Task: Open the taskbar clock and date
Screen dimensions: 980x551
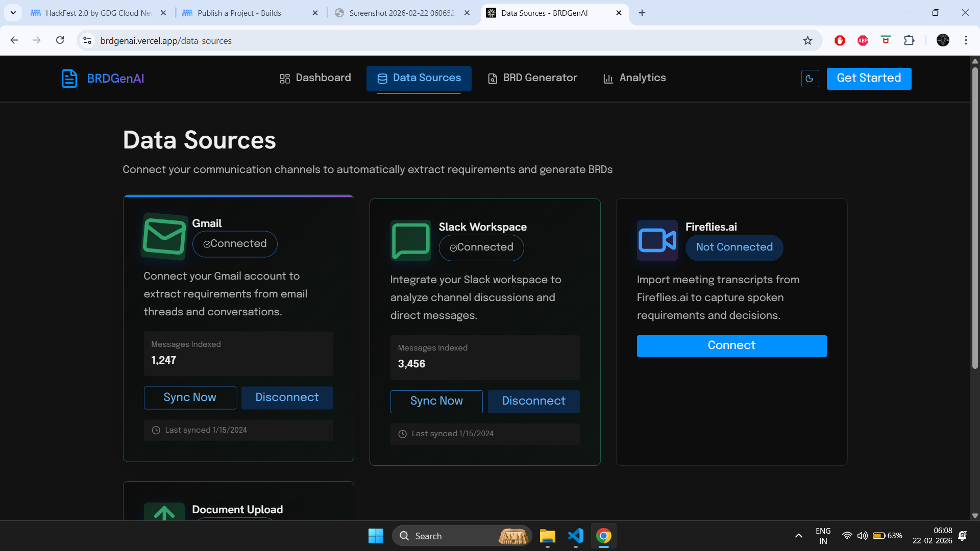Action: click(x=932, y=536)
